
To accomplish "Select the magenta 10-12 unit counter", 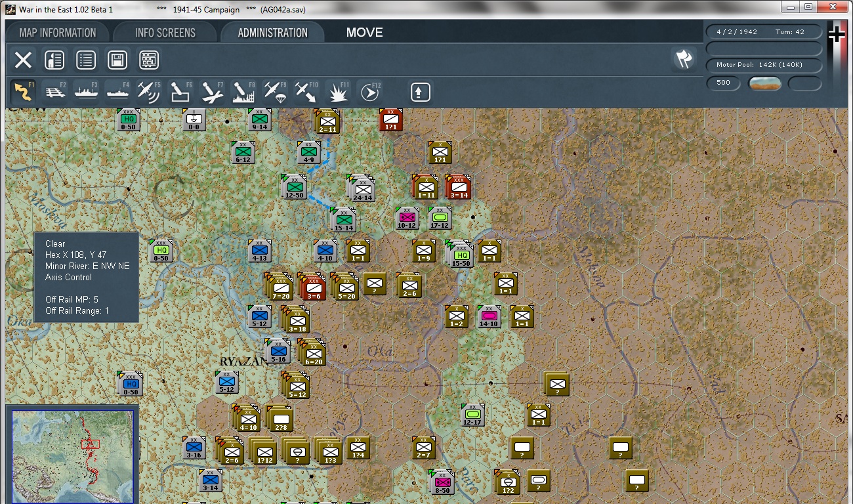I will 407,218.
